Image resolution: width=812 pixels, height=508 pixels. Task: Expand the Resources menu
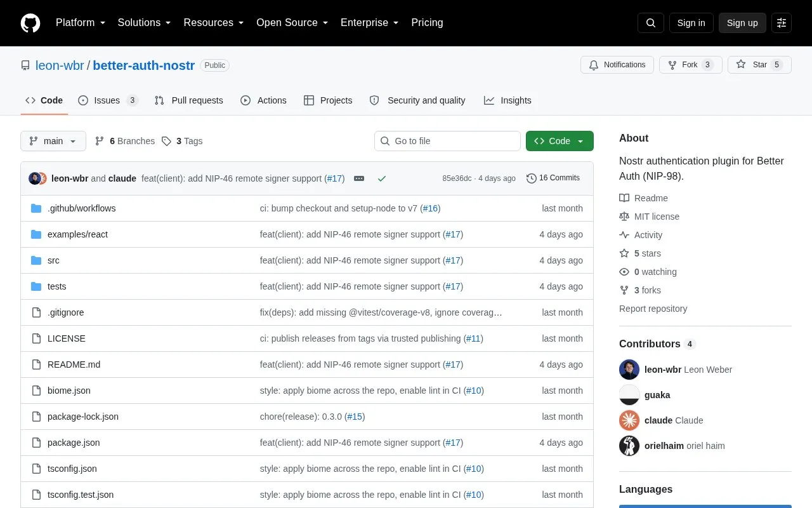214,23
